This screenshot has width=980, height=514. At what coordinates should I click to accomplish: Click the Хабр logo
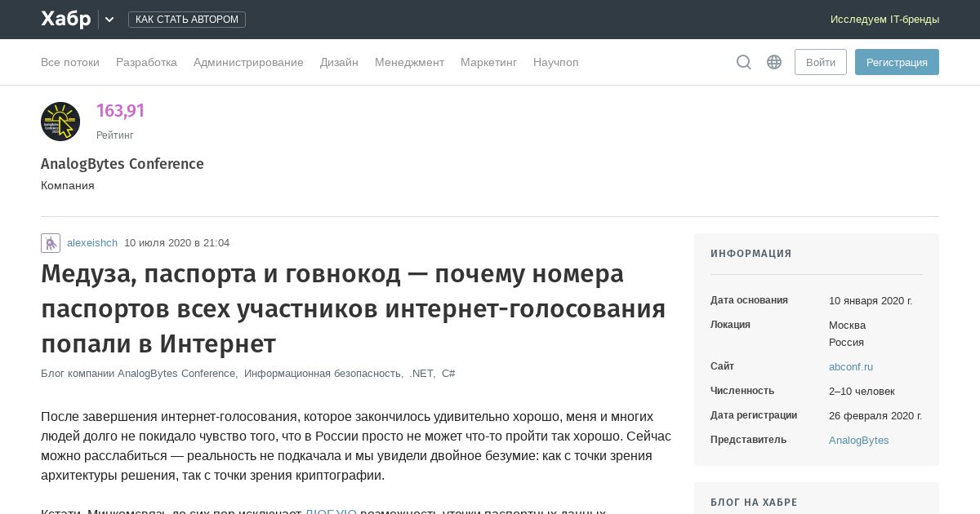pyautogui.click(x=66, y=19)
